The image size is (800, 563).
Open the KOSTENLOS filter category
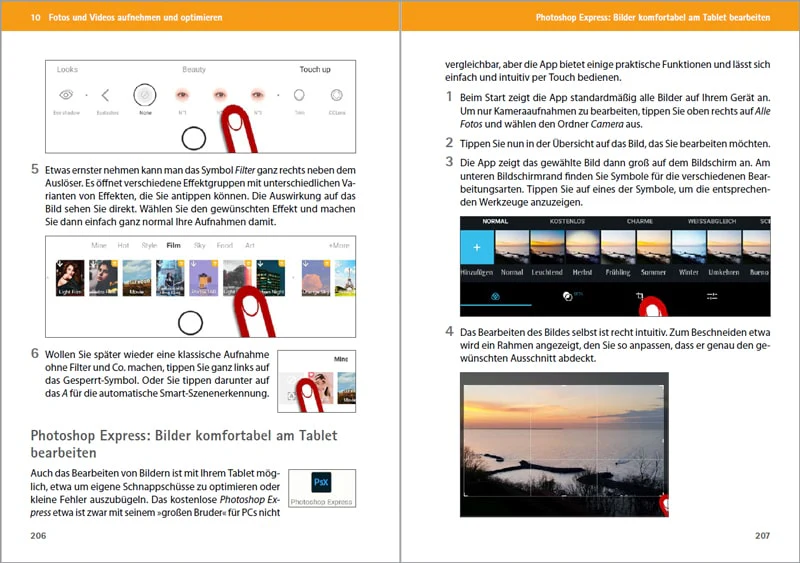coord(567,222)
